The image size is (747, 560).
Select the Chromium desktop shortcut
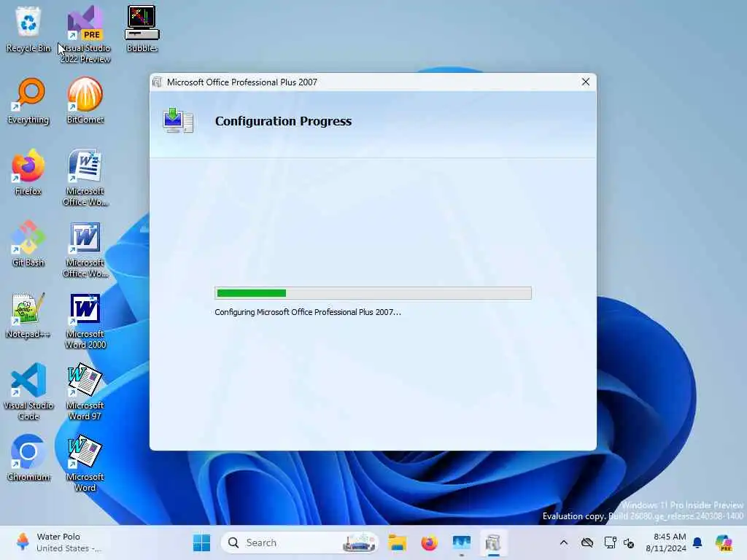point(28,458)
